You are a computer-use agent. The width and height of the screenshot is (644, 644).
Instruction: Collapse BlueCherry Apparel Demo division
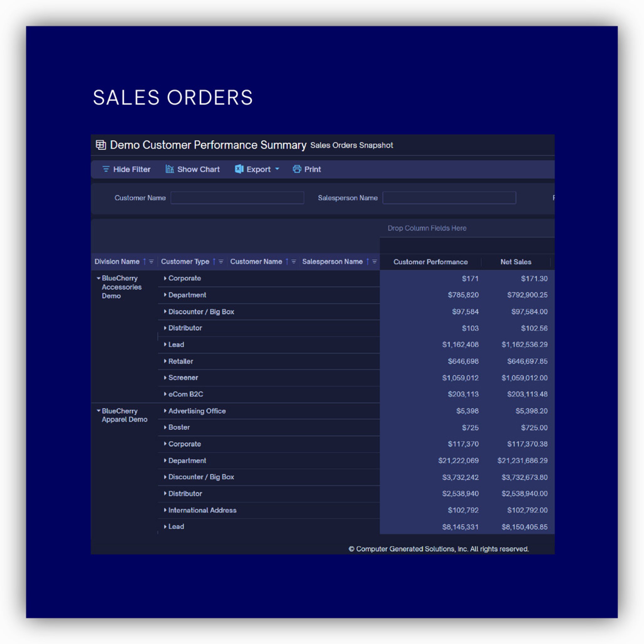[x=98, y=411]
